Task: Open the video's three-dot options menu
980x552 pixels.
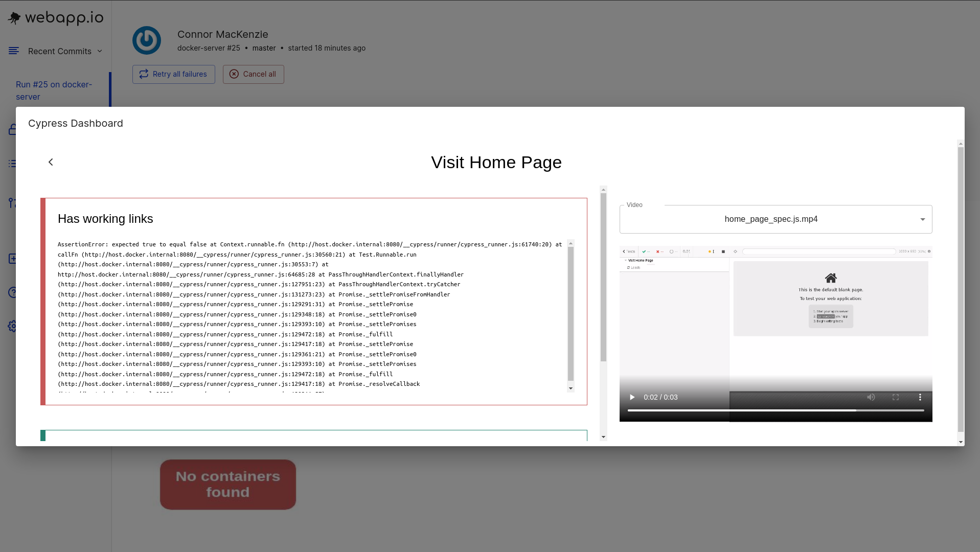Action: pos(920,397)
